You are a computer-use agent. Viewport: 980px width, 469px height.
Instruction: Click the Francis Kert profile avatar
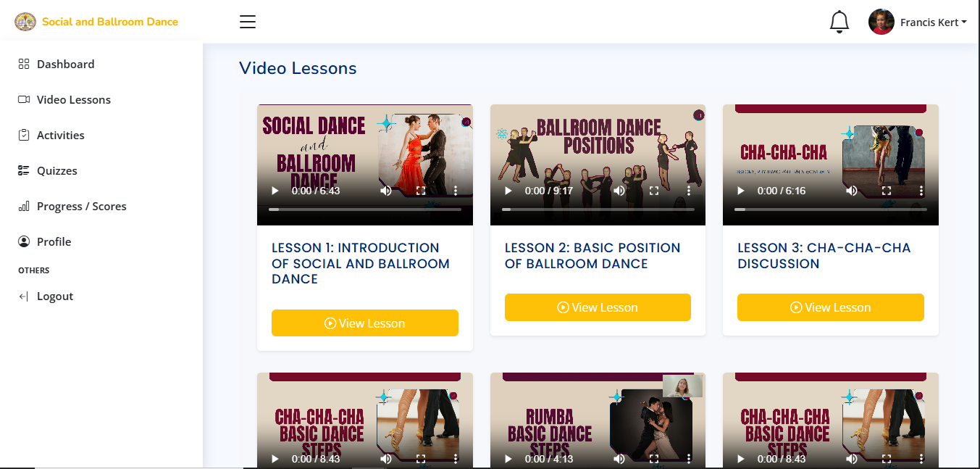click(x=881, y=22)
